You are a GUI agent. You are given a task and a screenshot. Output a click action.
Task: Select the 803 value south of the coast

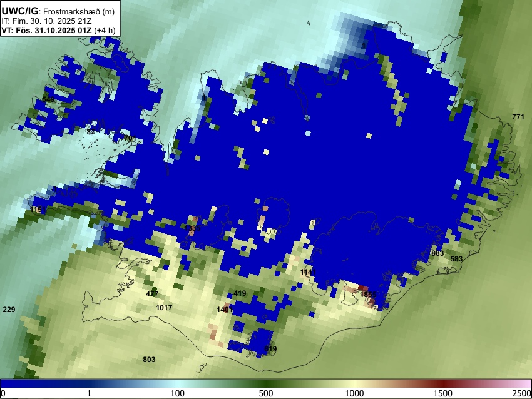[149, 360]
